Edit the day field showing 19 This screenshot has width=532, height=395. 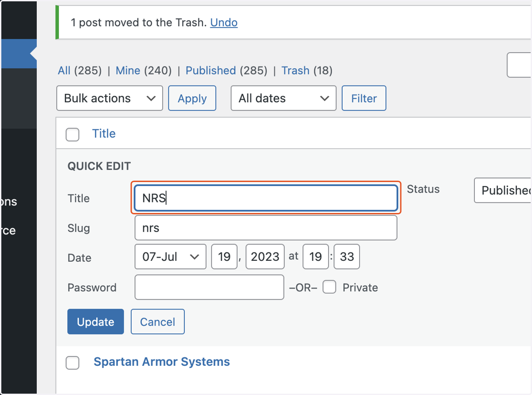pos(224,256)
